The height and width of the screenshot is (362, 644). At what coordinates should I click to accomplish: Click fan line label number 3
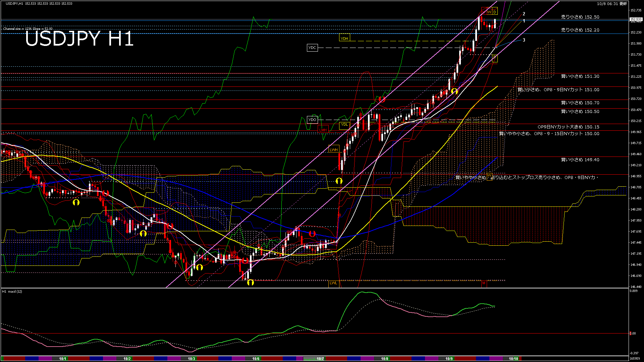[524, 40]
